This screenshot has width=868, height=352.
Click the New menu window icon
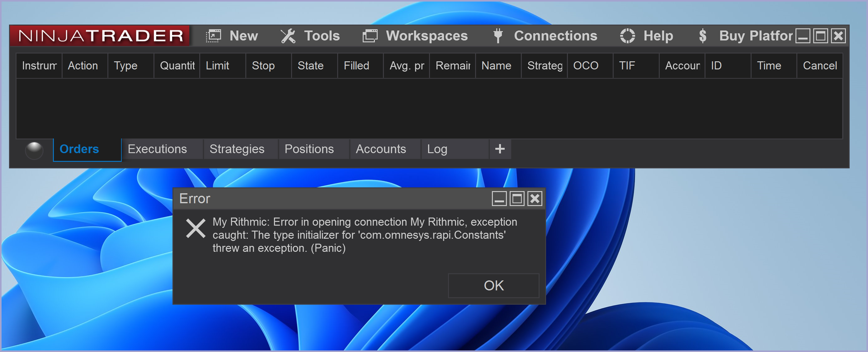[213, 36]
